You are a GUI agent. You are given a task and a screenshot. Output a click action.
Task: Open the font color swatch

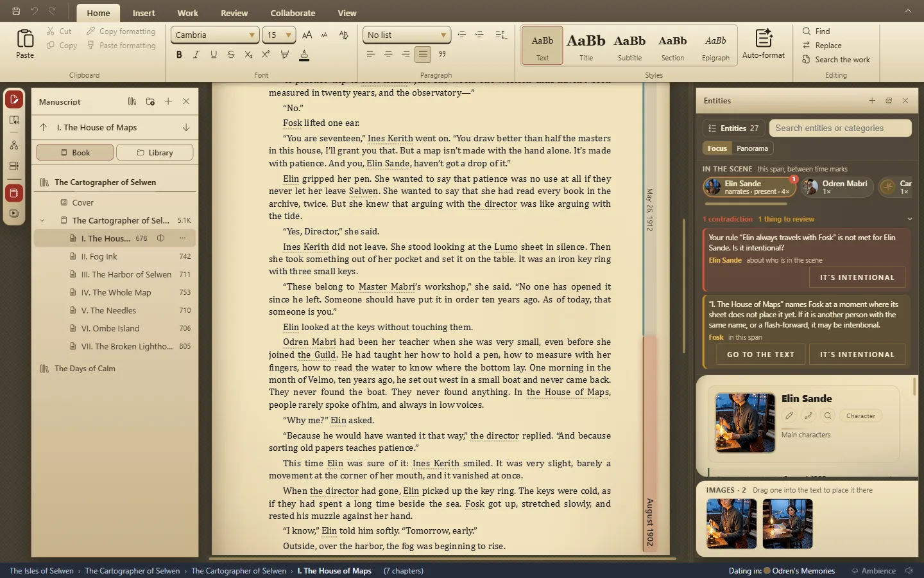304,55
